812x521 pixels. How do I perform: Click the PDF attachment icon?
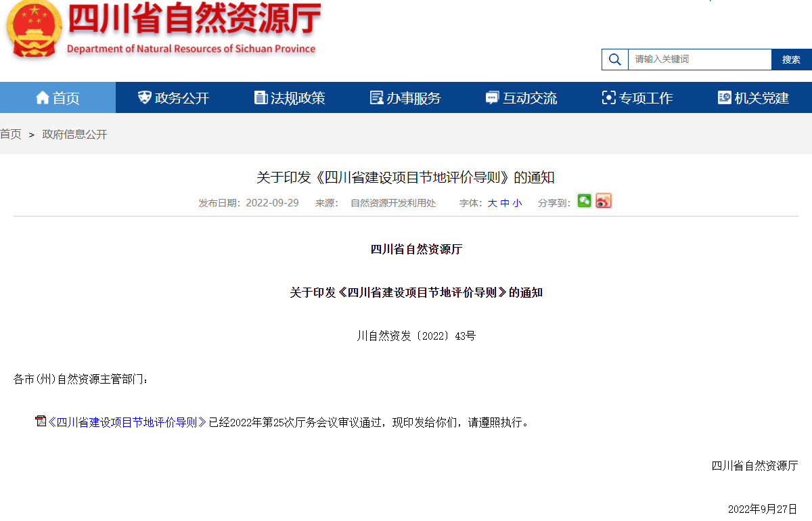[x=41, y=422]
